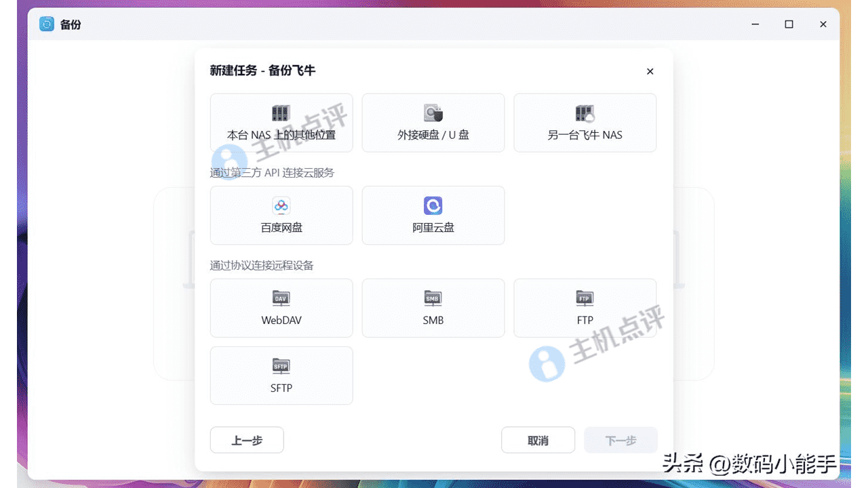The width and height of the screenshot is (868, 488).
Task: Click the FTP folder icon above FTP label
Action: tap(585, 298)
